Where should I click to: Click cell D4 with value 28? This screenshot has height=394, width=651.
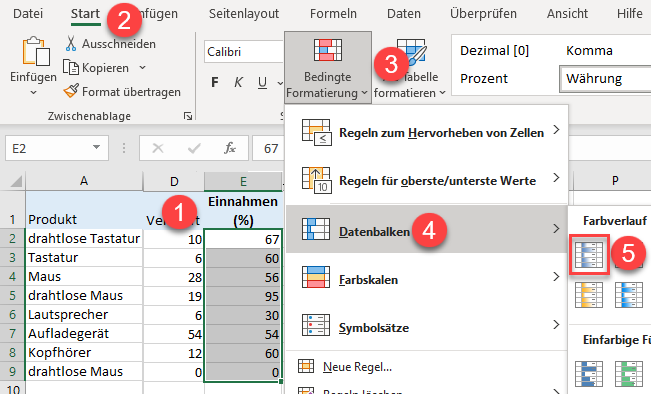point(174,277)
